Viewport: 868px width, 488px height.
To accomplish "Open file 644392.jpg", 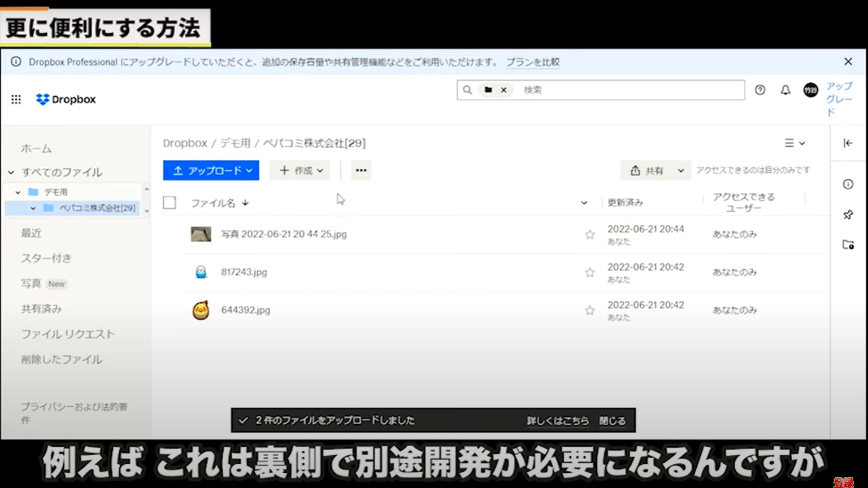I will [245, 310].
